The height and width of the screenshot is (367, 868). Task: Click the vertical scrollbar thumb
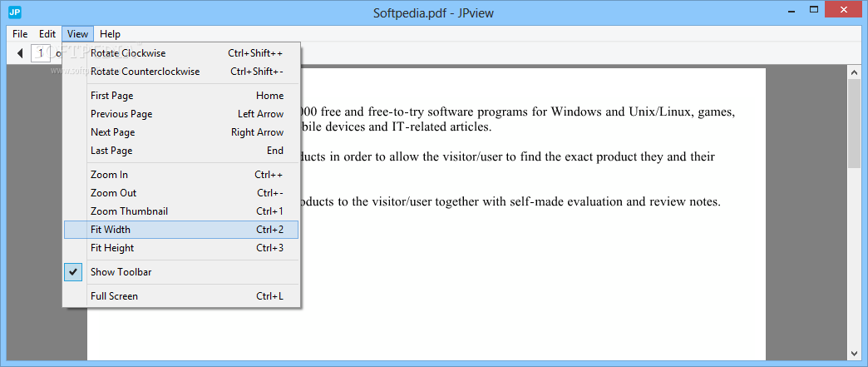click(854, 123)
